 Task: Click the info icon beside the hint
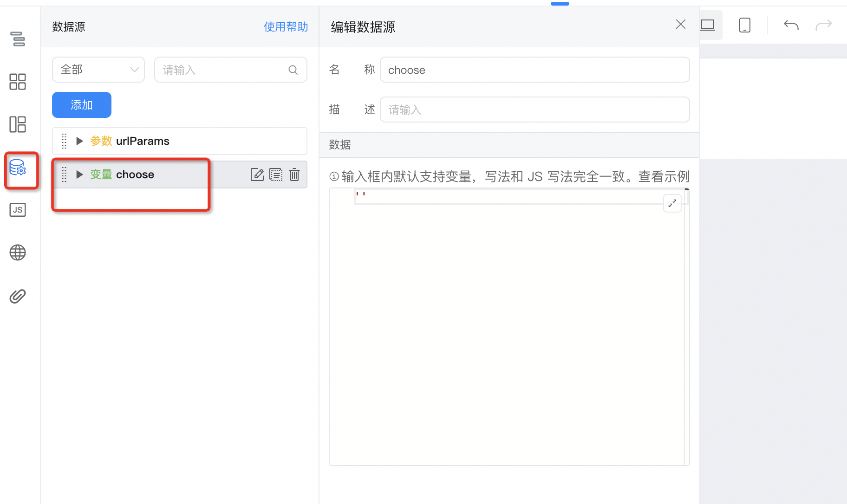coord(334,176)
